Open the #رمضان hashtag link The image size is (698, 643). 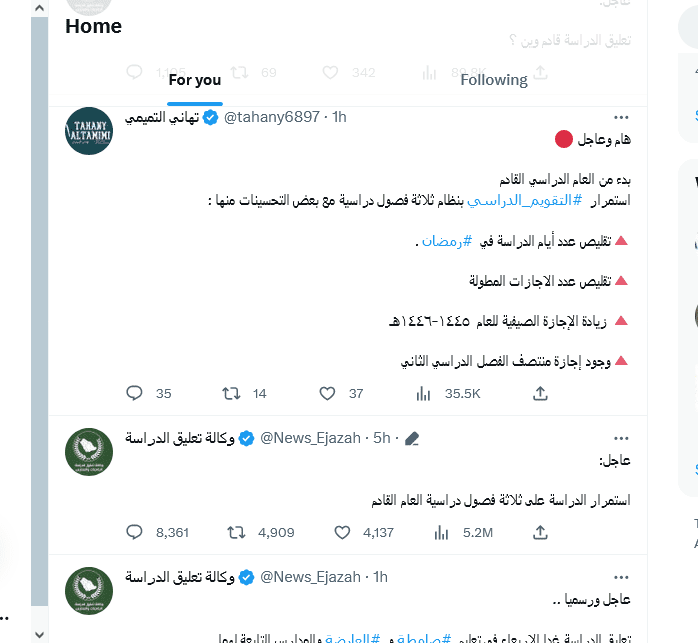(x=446, y=241)
